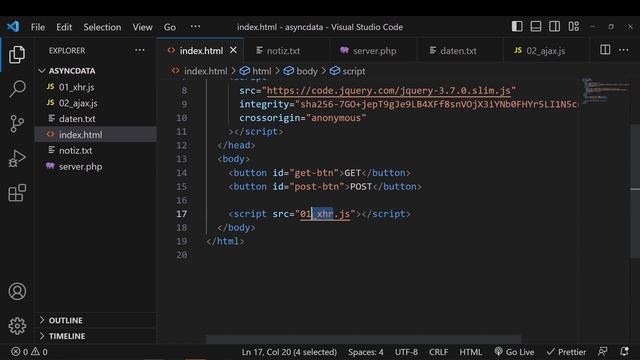Click script breadcrumb segment
The image size is (640, 360).
coord(347,71)
